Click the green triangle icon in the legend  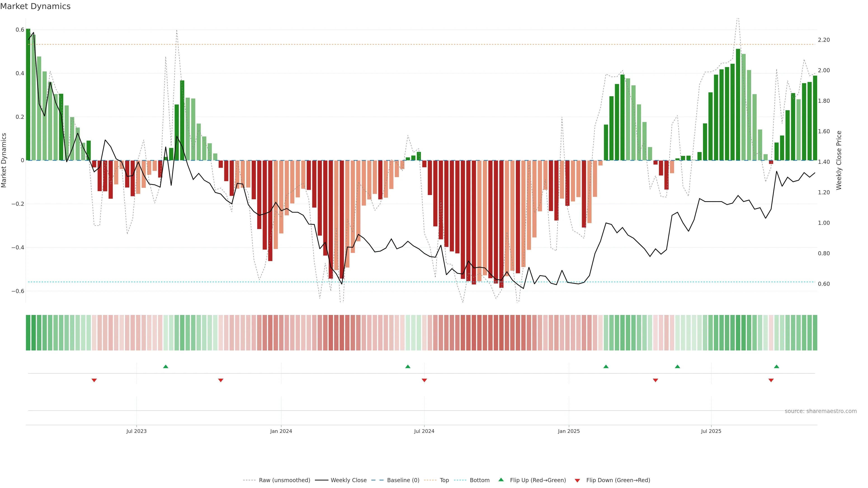[x=501, y=480]
